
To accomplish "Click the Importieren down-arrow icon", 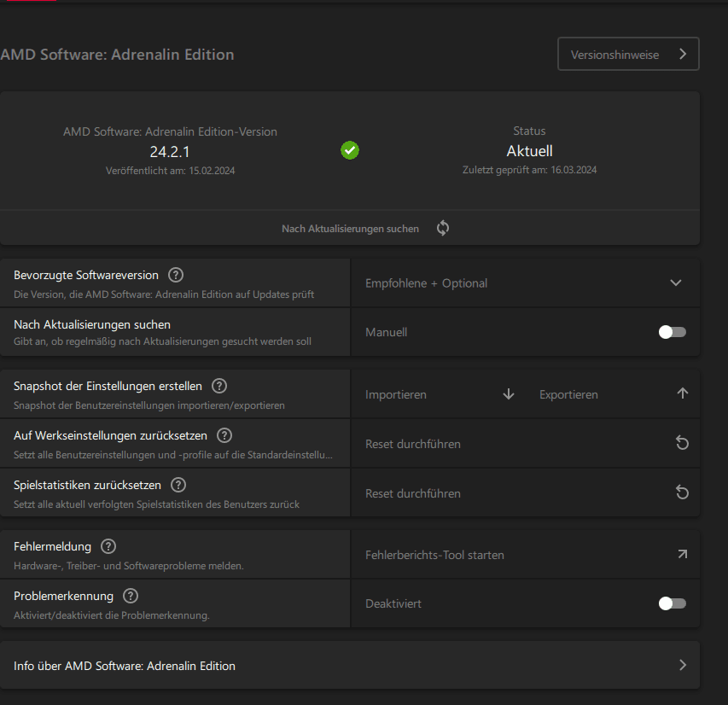I will tap(509, 394).
